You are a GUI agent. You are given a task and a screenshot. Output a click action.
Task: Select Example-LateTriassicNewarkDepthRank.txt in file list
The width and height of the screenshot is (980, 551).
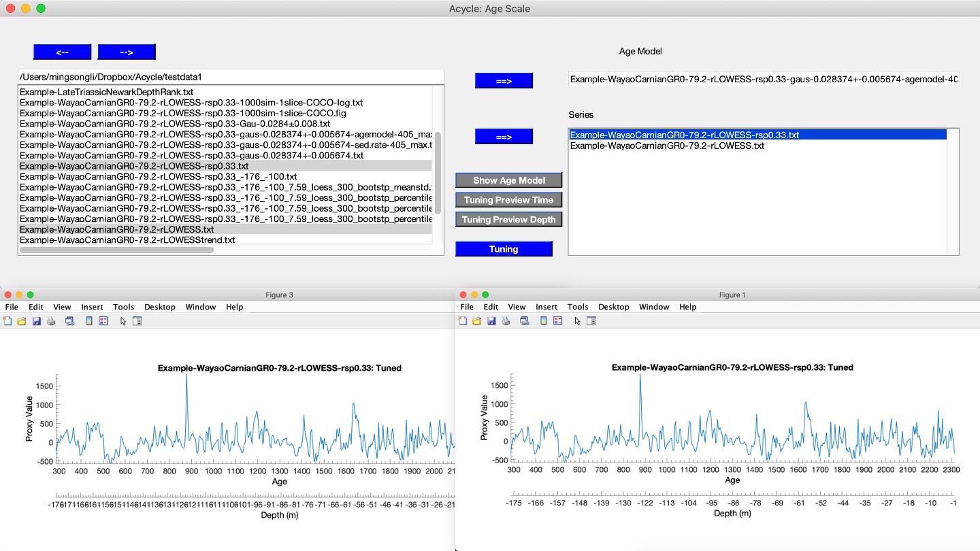coord(107,92)
